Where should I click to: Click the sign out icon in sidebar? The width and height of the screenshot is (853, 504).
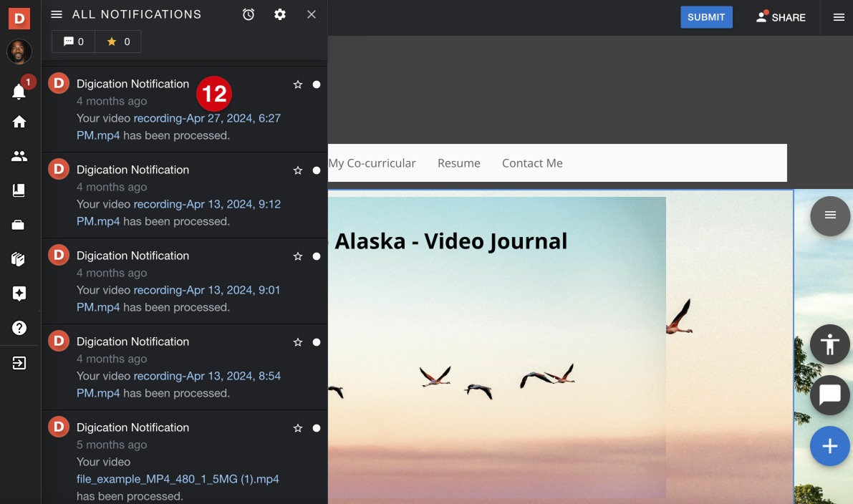click(19, 363)
